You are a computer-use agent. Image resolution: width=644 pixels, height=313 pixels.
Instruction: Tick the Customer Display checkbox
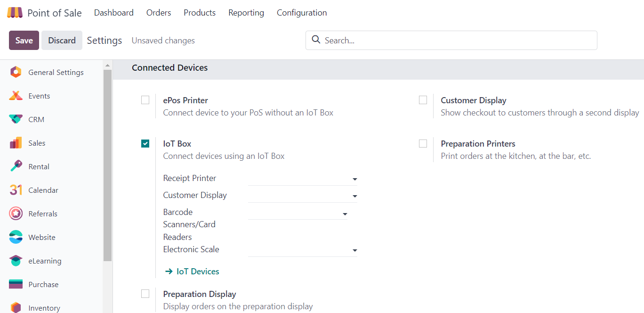[423, 100]
